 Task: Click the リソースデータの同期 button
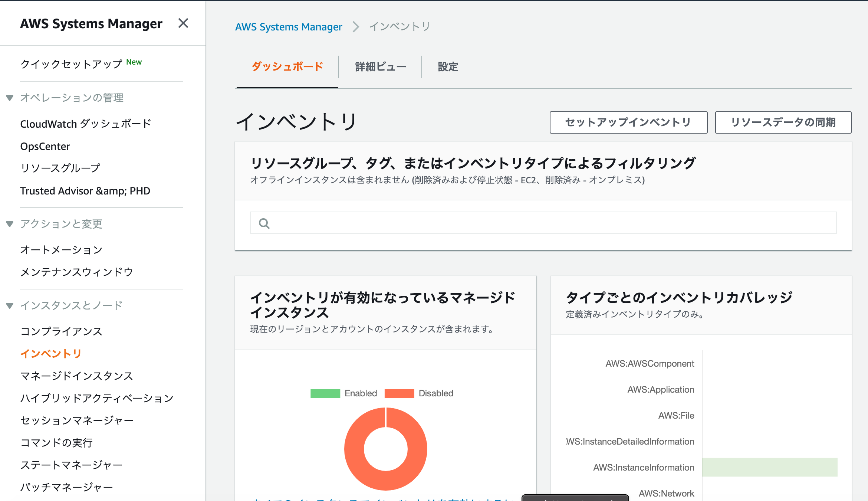pos(783,122)
